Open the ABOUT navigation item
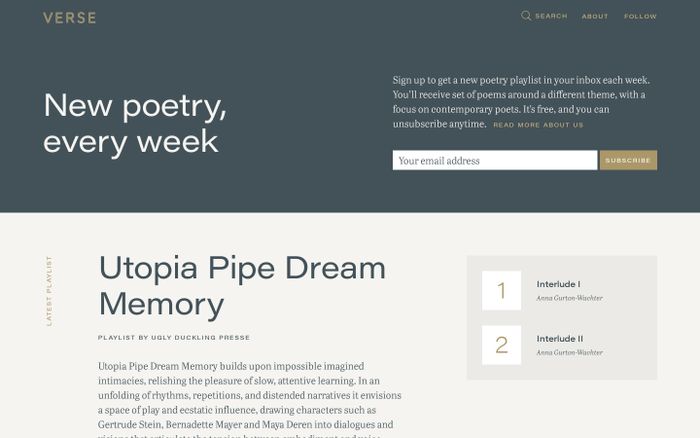Screen dimensions: 700x438 click(x=595, y=17)
